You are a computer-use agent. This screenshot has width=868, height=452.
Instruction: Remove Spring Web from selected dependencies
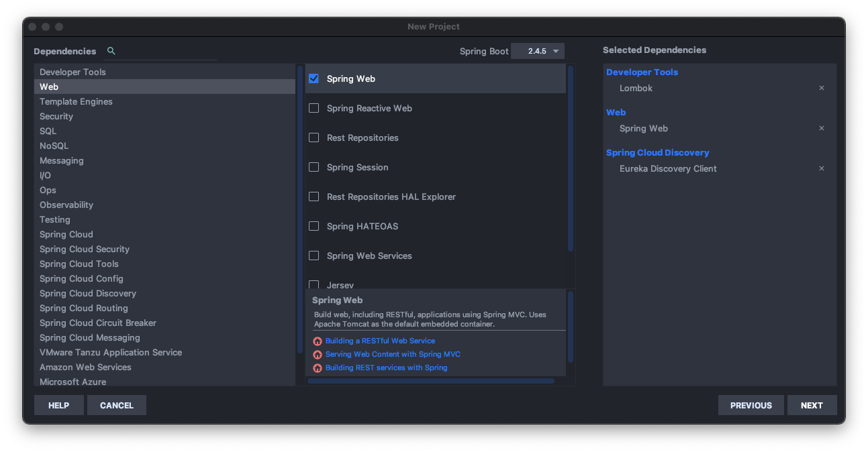(x=821, y=128)
